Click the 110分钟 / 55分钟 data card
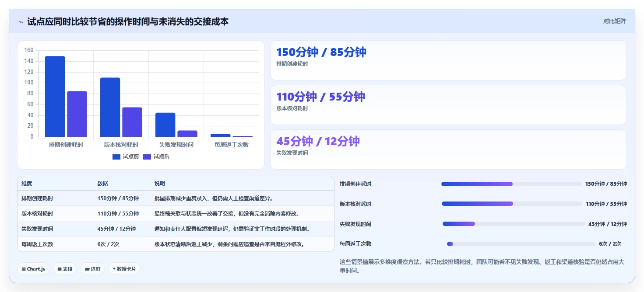The width and height of the screenshot is (644, 292). tap(448, 105)
